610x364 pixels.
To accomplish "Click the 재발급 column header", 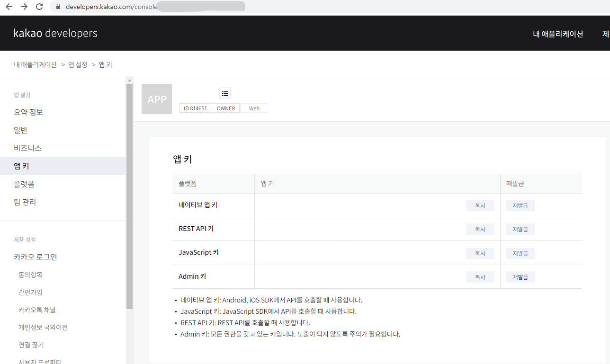I will click(x=515, y=184).
